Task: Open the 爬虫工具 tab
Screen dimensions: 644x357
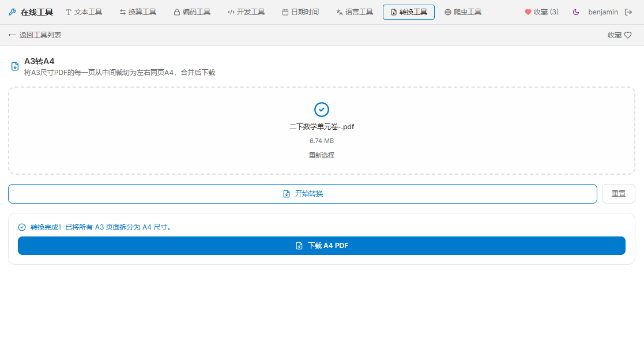Action: tap(463, 12)
